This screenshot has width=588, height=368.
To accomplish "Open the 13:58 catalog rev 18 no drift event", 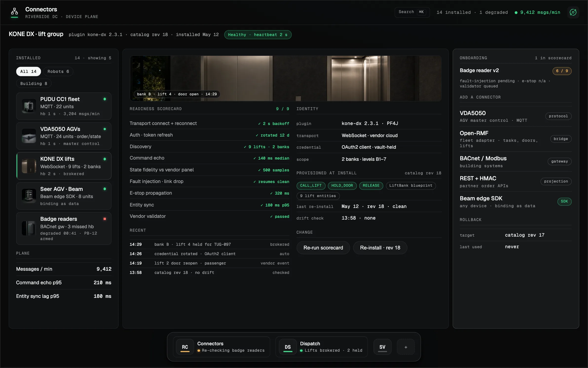I will tap(209, 272).
